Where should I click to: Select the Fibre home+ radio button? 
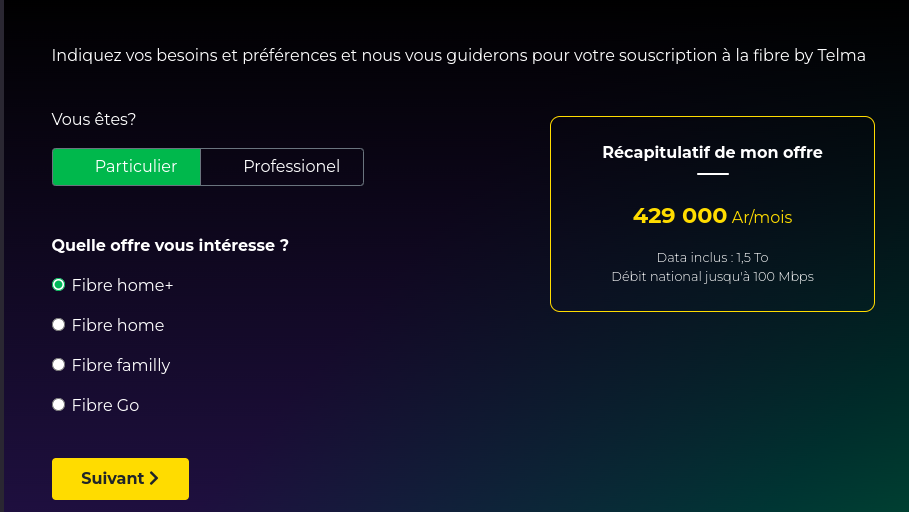pyautogui.click(x=58, y=285)
